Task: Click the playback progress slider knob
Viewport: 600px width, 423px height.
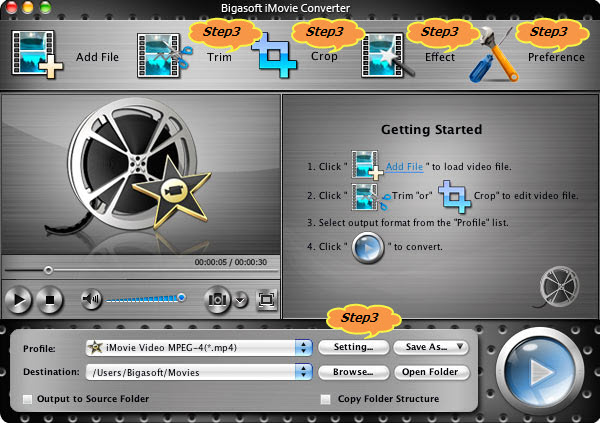Action: pos(48,270)
